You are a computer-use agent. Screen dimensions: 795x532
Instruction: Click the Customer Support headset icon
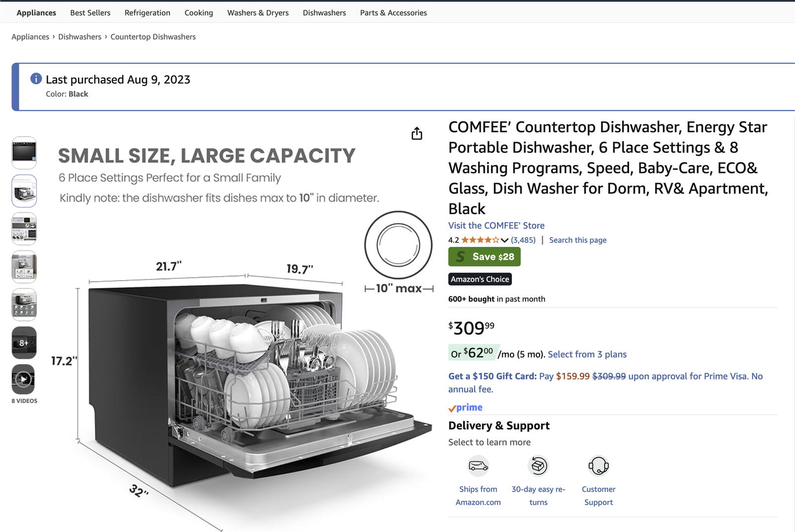tap(599, 466)
